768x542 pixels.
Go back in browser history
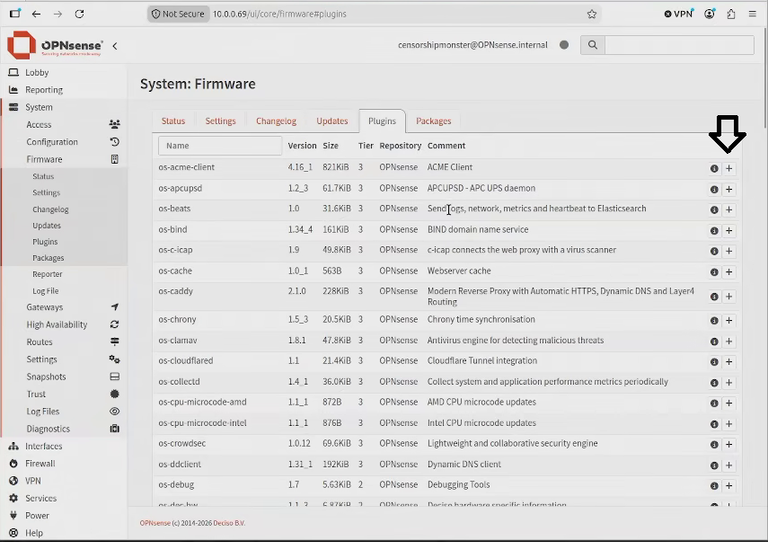click(36, 14)
